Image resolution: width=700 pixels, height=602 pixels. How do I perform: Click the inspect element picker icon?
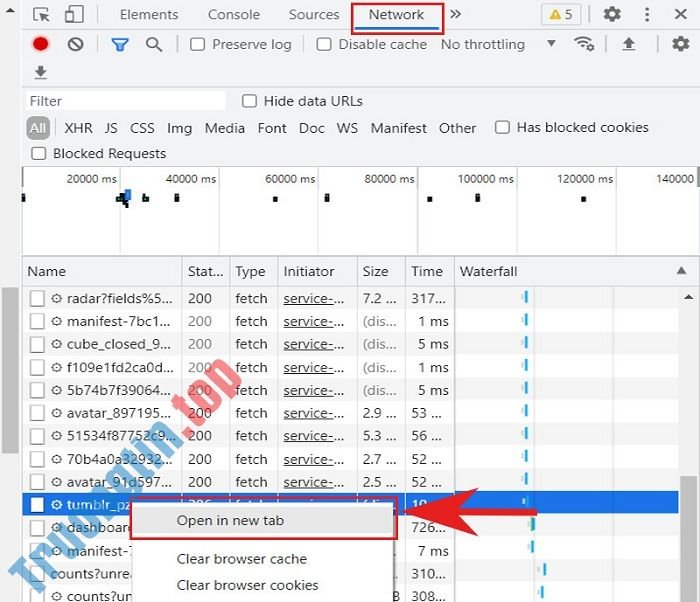tap(41, 15)
